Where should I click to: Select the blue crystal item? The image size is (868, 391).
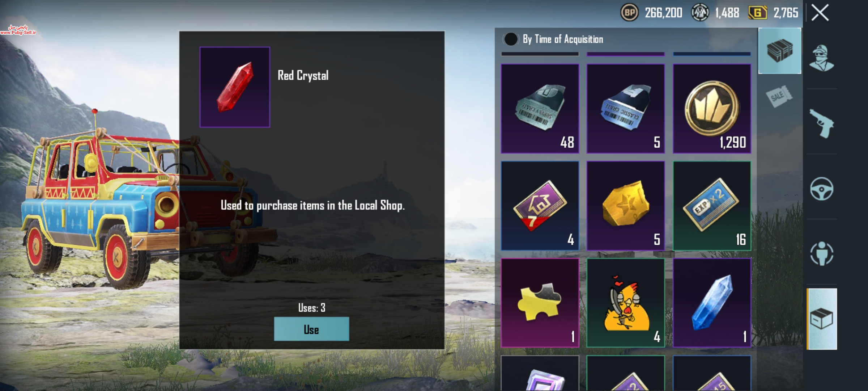pyautogui.click(x=712, y=303)
